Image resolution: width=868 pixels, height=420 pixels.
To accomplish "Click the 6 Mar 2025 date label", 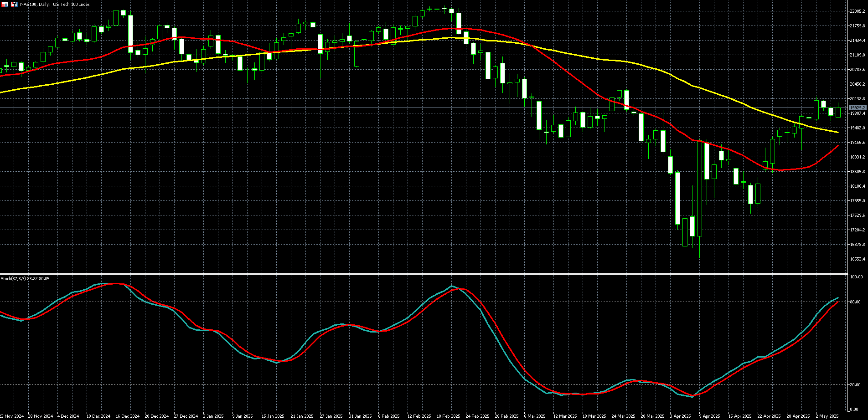I will [535, 416].
